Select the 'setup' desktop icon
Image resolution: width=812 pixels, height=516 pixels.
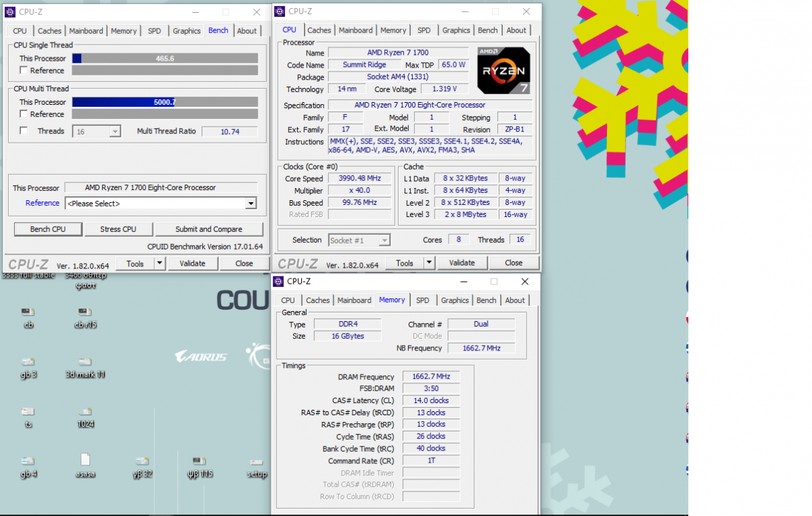point(256,467)
